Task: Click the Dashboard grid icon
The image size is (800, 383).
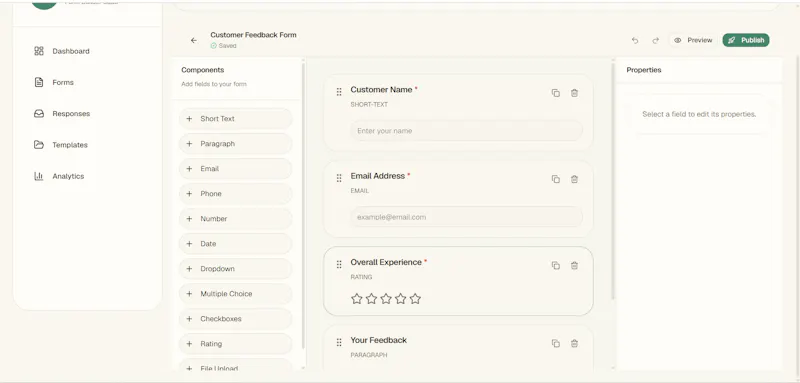Action: [39, 51]
